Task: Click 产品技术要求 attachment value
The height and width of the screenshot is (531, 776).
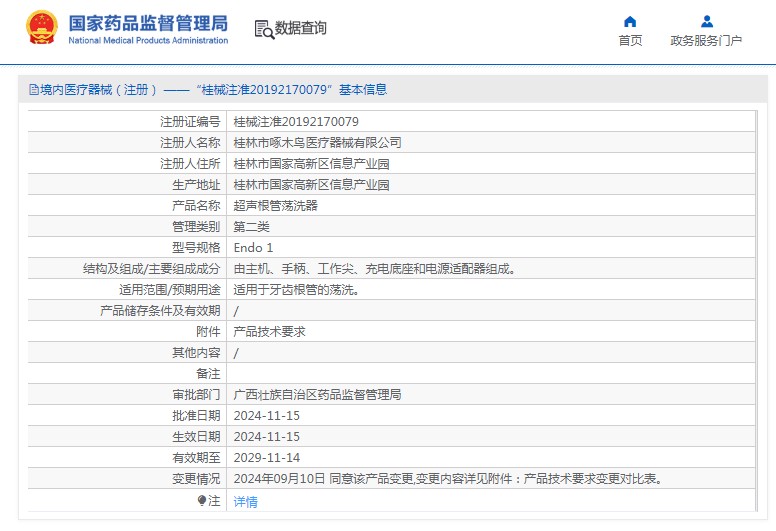Action: click(x=269, y=332)
